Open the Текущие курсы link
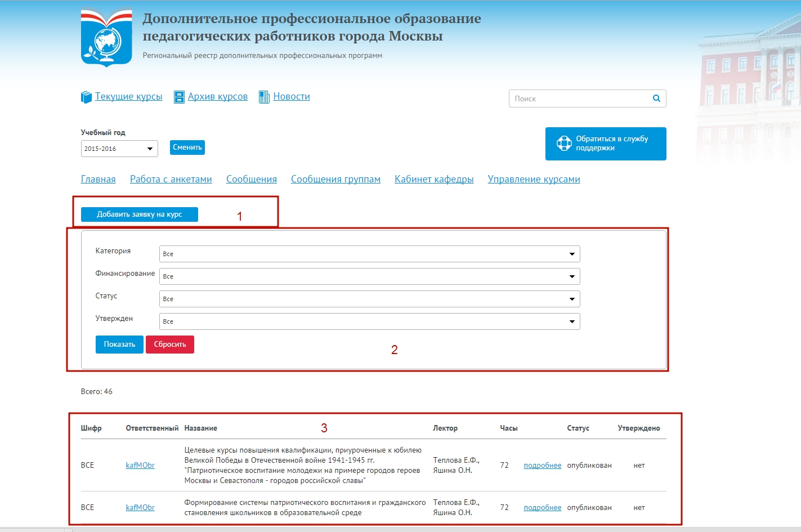Image resolution: width=801 pixels, height=532 pixels. [x=128, y=96]
